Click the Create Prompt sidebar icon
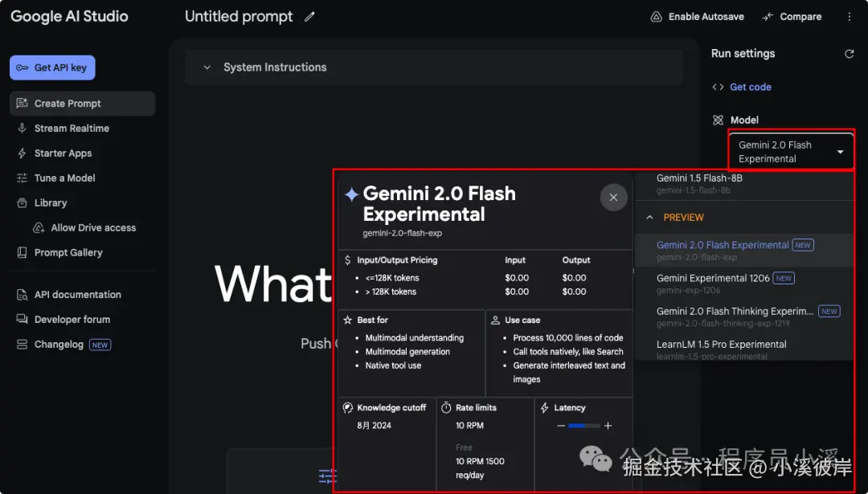The image size is (868, 494). pos(23,104)
